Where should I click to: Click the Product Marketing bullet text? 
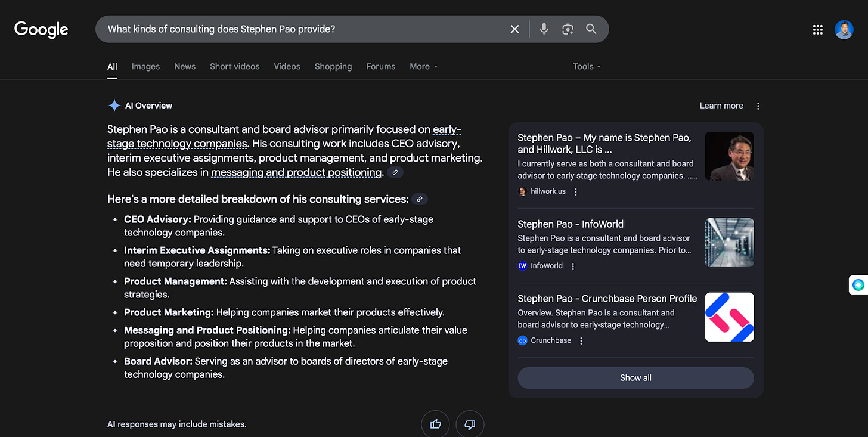[284, 312]
